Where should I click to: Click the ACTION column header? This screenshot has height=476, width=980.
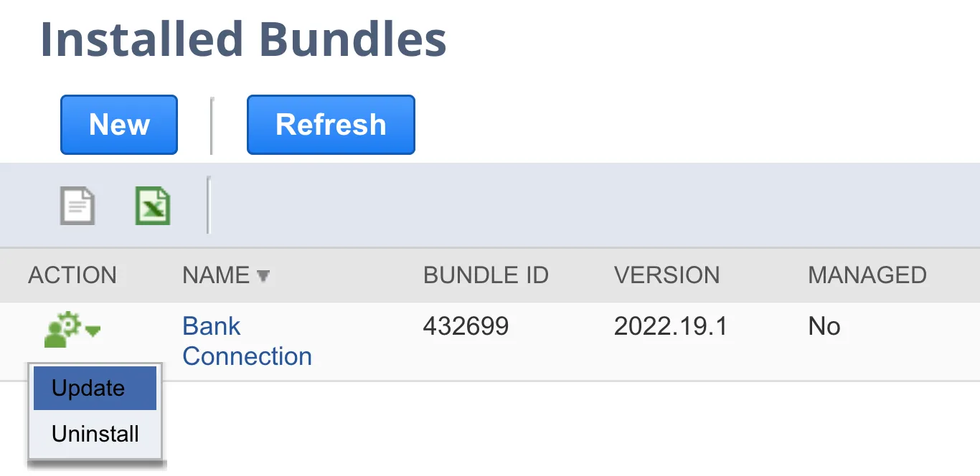(72, 275)
